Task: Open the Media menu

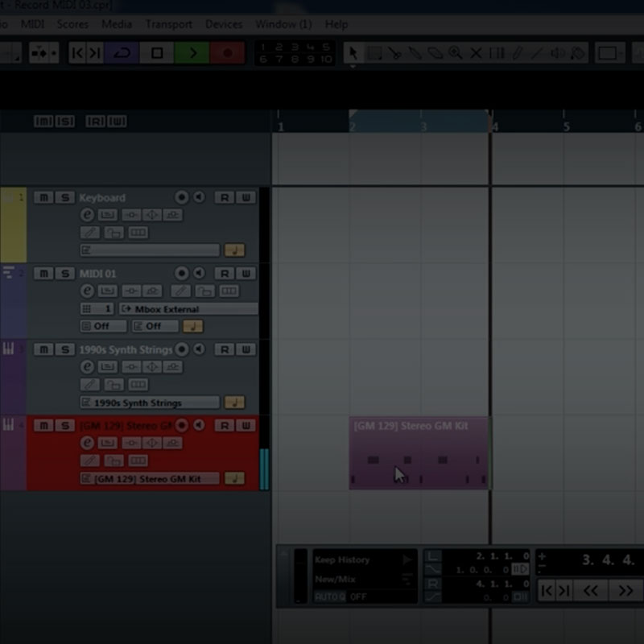Action: pos(117,24)
